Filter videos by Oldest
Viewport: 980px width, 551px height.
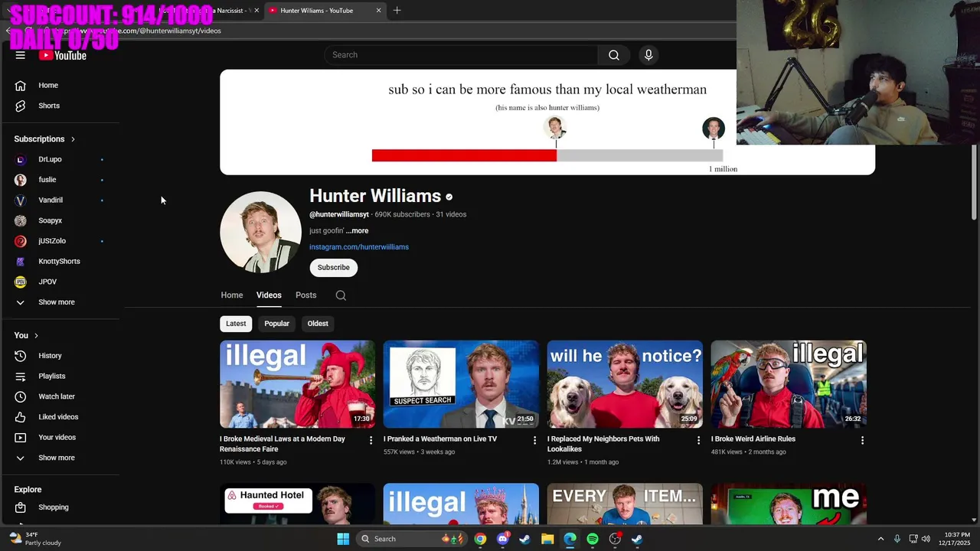coord(318,324)
